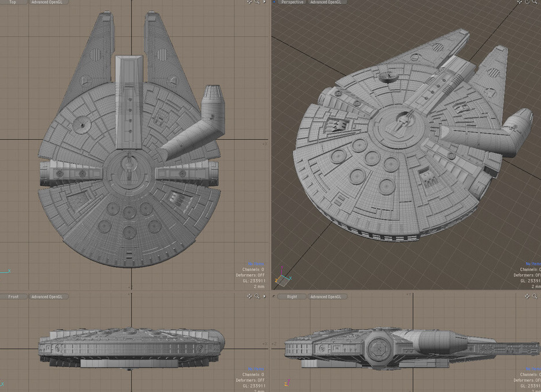Click 'Deformers: OFF' text in Front viewport
541x392 pixels.
click(x=251, y=380)
